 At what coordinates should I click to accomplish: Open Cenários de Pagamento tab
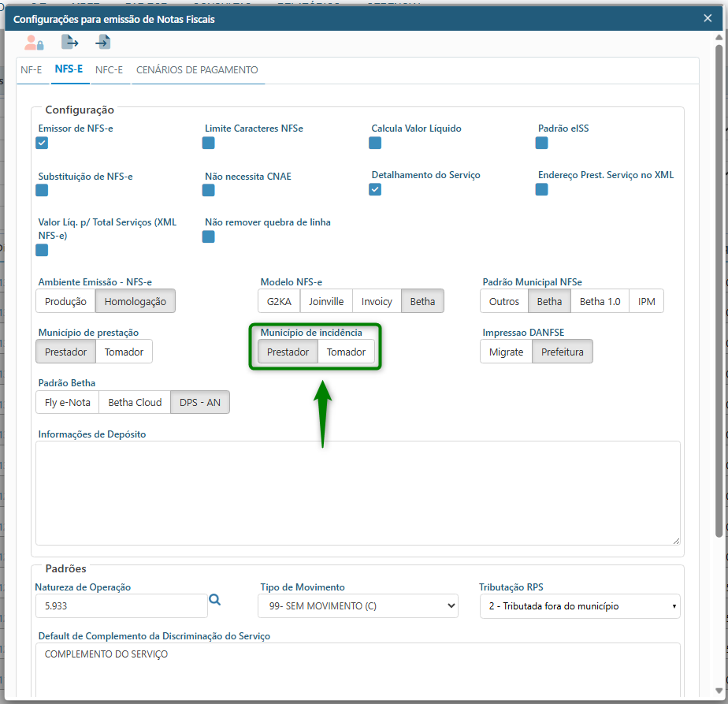coord(197,69)
